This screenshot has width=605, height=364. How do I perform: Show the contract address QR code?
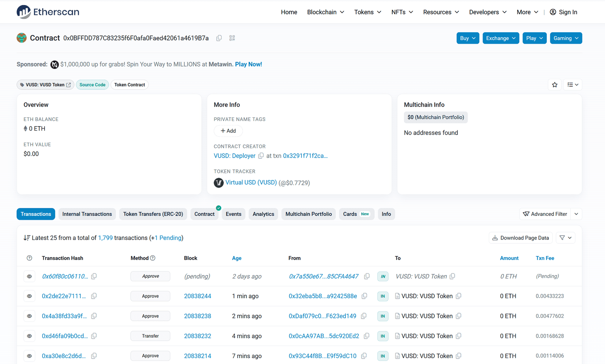point(232,38)
